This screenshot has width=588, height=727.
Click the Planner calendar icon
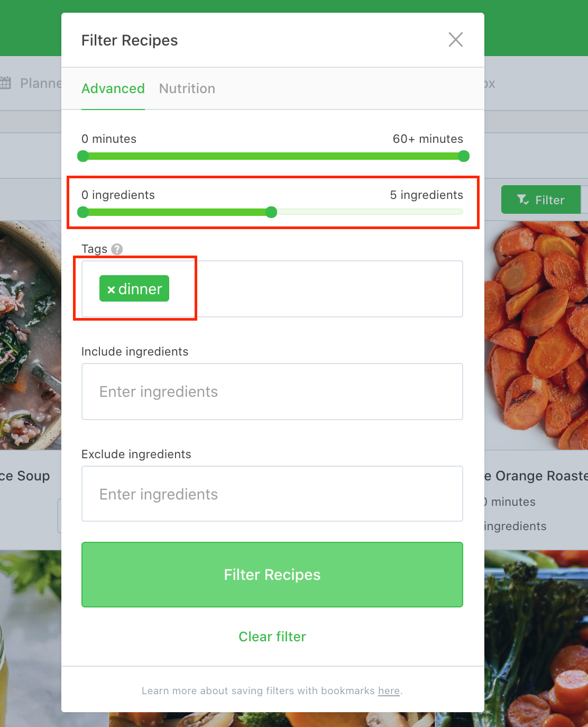coord(6,83)
